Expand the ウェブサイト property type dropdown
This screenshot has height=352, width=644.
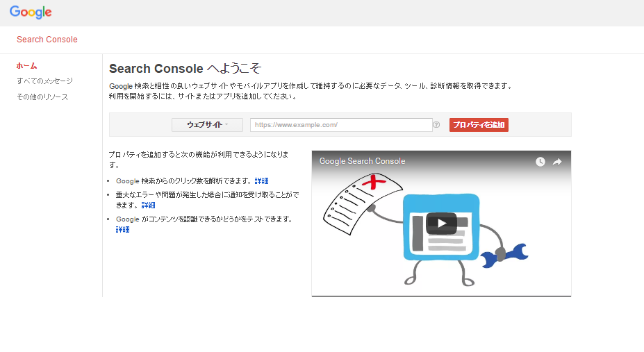pos(207,125)
